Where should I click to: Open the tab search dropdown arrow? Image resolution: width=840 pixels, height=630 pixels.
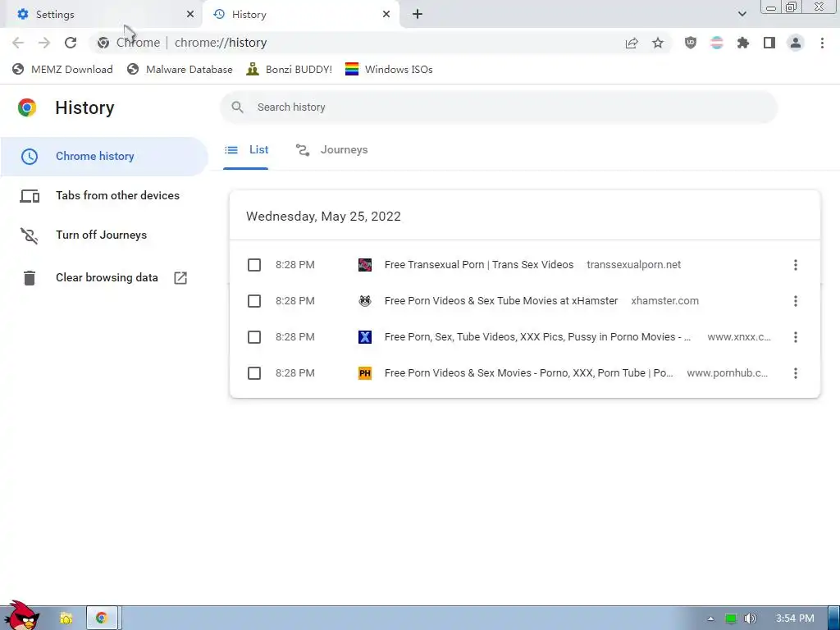[x=742, y=14]
